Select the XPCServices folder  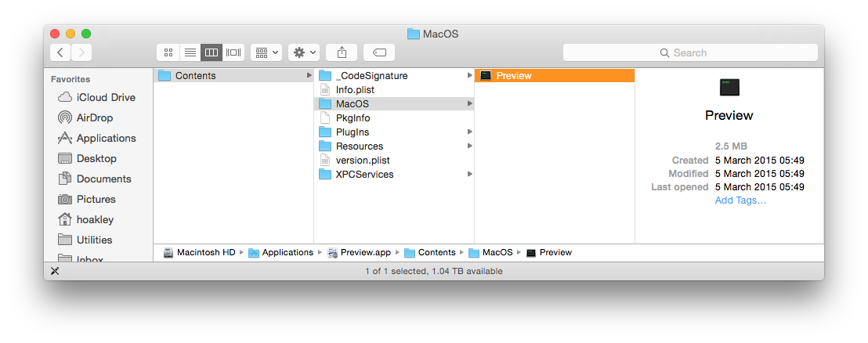coord(364,174)
